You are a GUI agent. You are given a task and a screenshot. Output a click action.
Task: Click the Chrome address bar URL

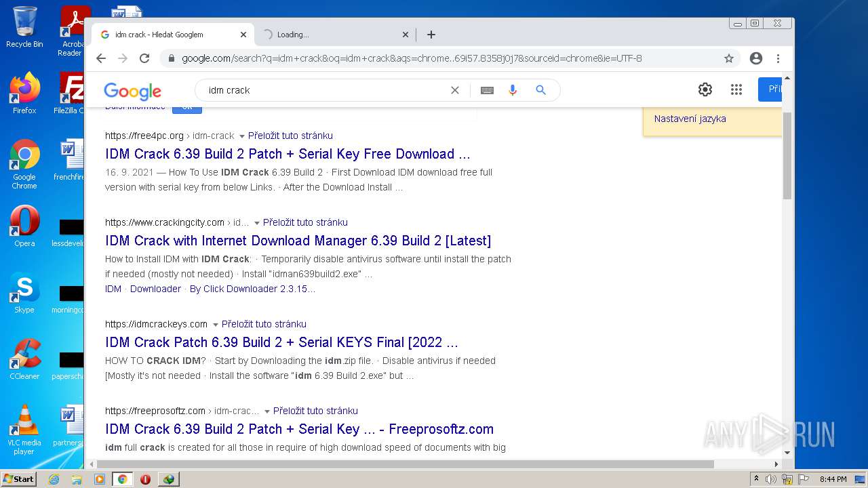point(412,58)
